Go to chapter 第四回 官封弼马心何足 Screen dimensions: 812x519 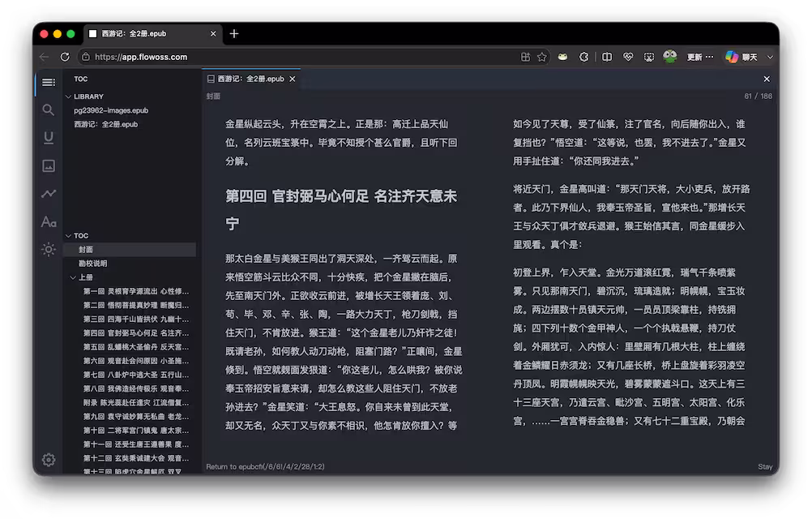(136, 333)
